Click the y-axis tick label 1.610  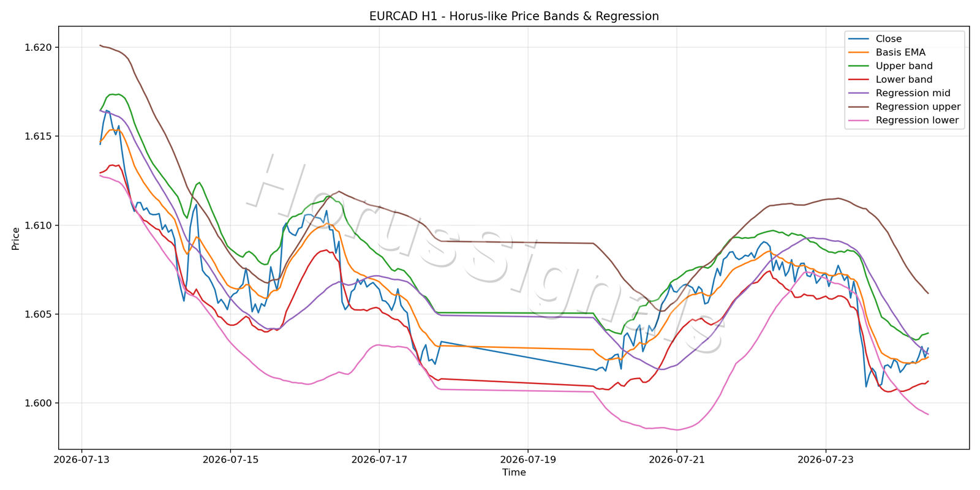tap(39, 225)
